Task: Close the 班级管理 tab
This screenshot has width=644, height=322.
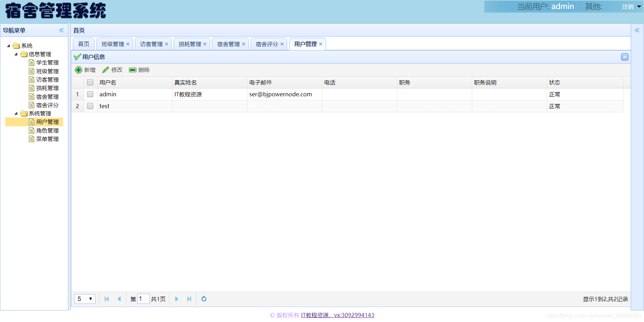Action: (128, 44)
